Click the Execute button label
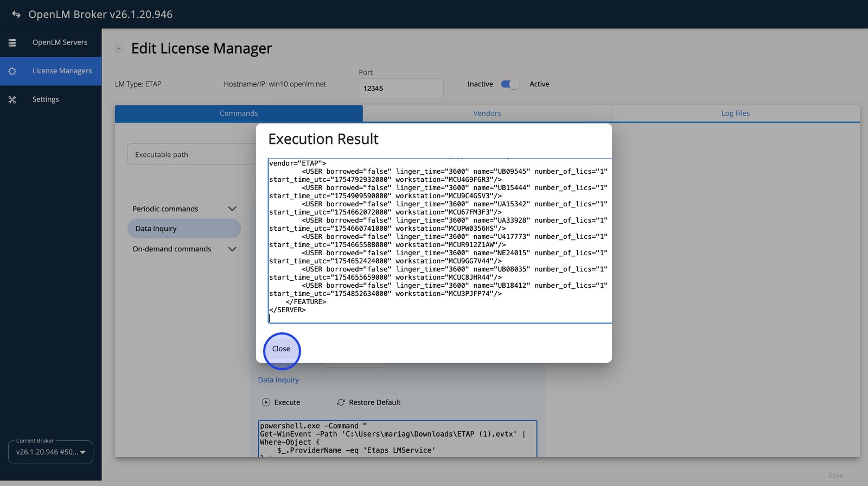The width and height of the screenshot is (868, 486). coord(287,402)
